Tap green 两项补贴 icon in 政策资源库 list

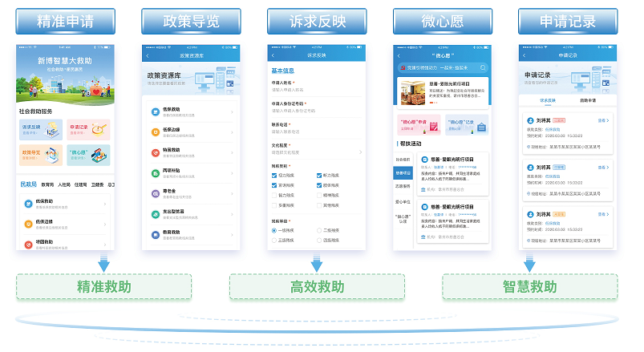coord(156,173)
